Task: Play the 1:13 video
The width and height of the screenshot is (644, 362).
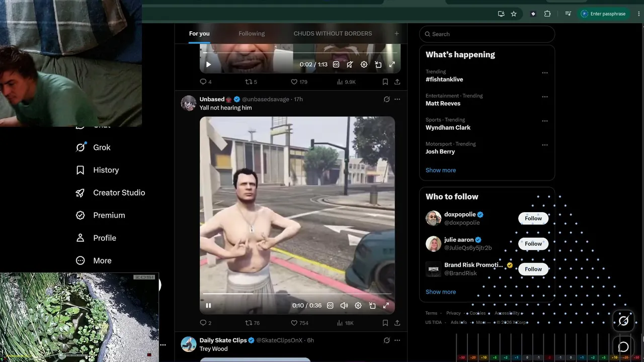Action: coord(208,64)
